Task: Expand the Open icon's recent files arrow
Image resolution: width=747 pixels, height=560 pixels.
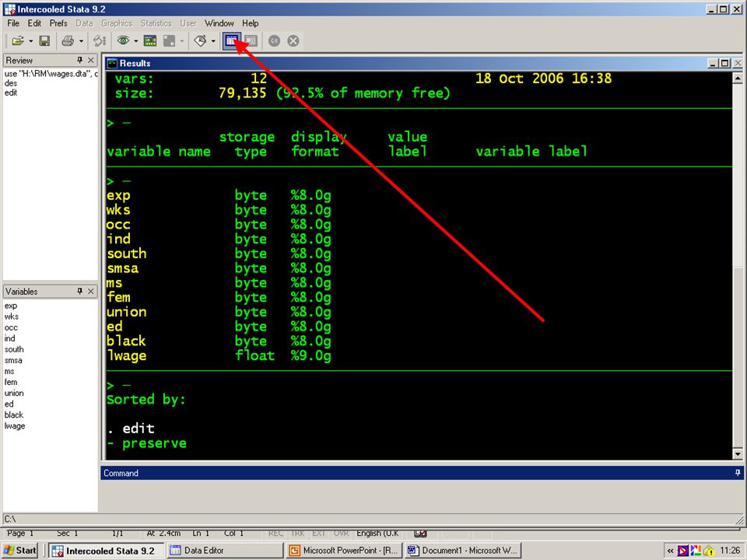Action: [31, 41]
